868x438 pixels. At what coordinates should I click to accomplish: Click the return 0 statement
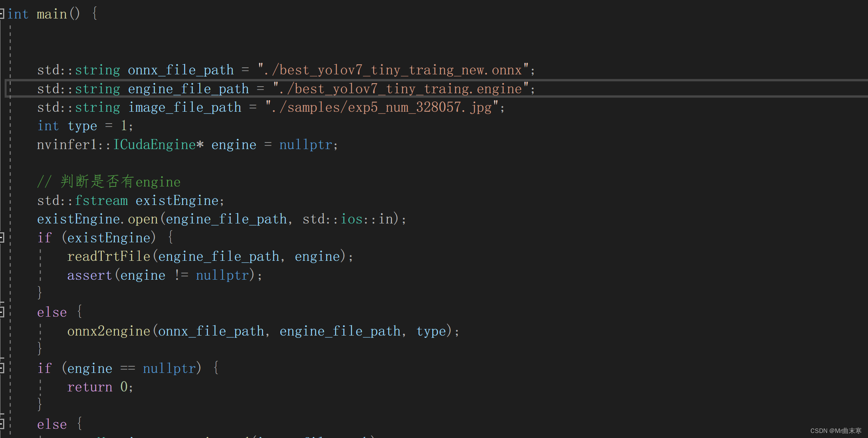[100, 387]
